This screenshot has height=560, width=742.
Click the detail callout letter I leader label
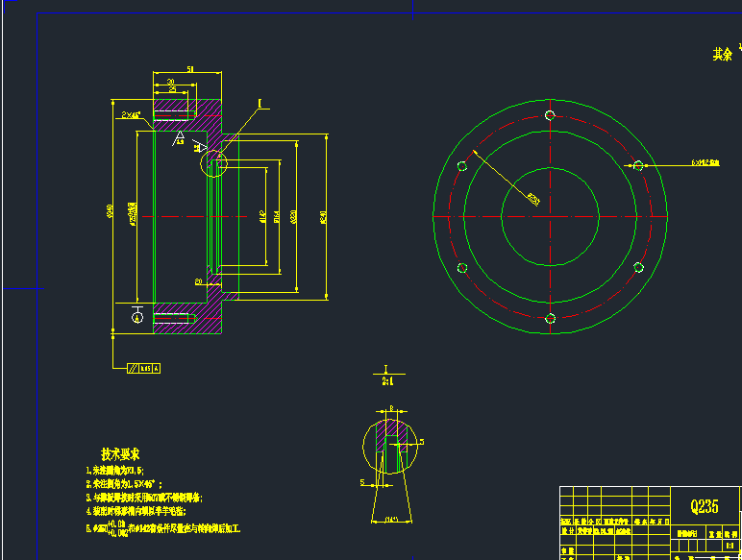(x=260, y=104)
